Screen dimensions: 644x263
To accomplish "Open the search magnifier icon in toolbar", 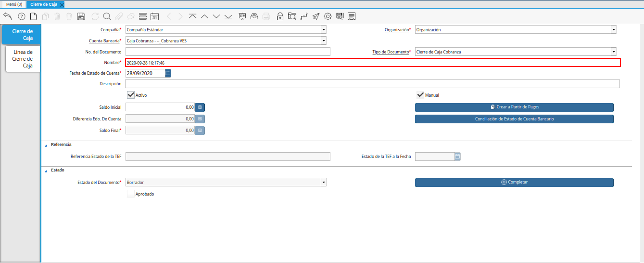I will coord(107,16).
